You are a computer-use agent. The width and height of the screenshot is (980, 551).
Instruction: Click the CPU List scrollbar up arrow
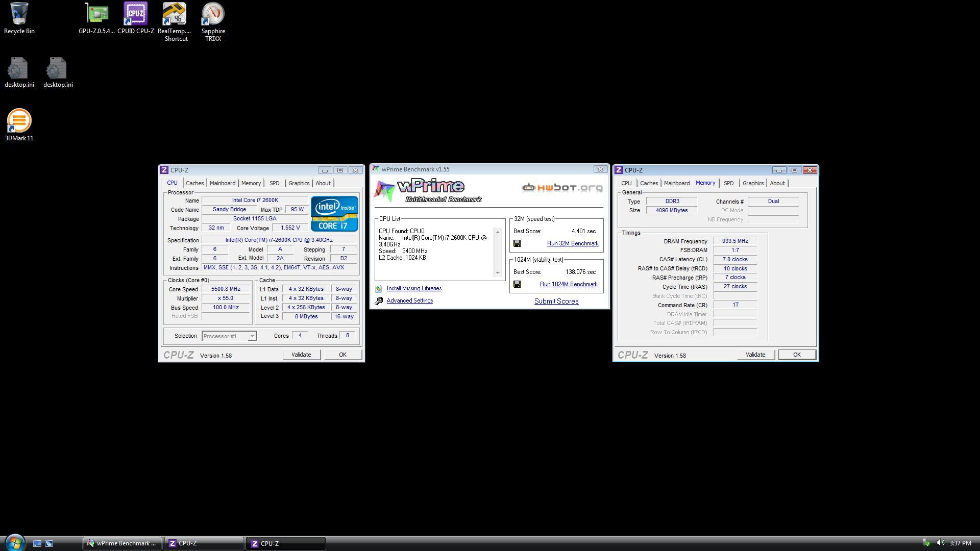pyautogui.click(x=498, y=232)
